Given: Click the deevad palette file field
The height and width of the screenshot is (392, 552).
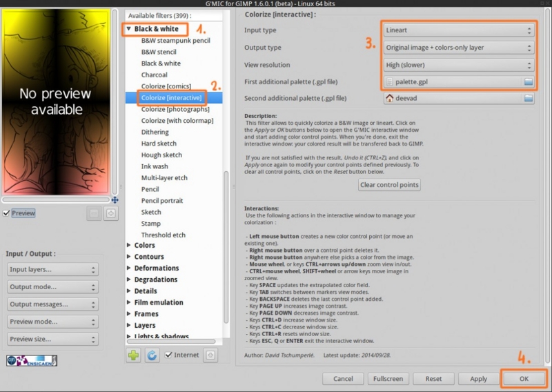Looking at the screenshot, I should tap(459, 98).
